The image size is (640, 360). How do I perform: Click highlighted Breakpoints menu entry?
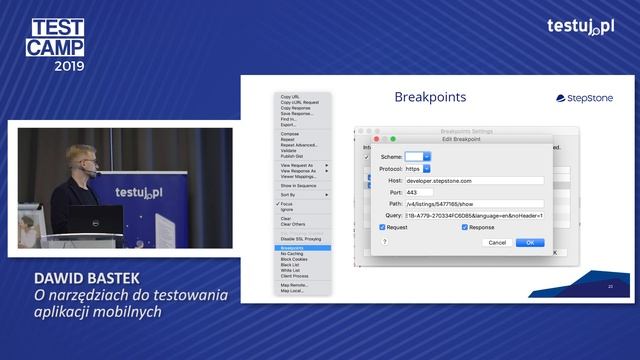click(x=303, y=248)
